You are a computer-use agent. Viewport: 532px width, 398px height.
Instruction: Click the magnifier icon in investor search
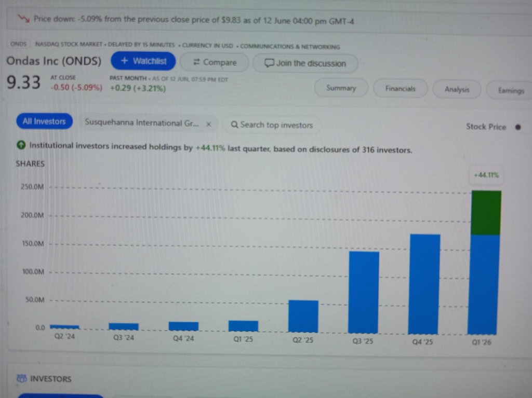tap(234, 125)
